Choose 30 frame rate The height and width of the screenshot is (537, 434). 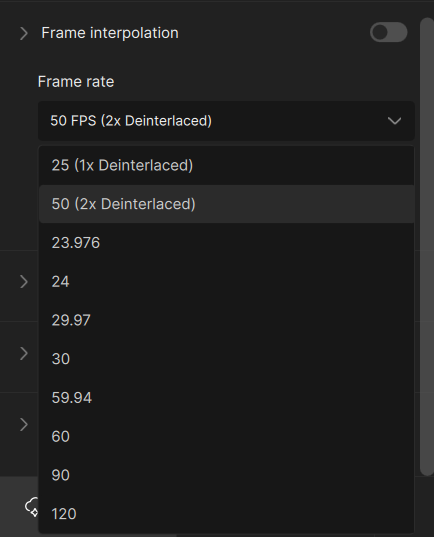pyautogui.click(x=226, y=359)
